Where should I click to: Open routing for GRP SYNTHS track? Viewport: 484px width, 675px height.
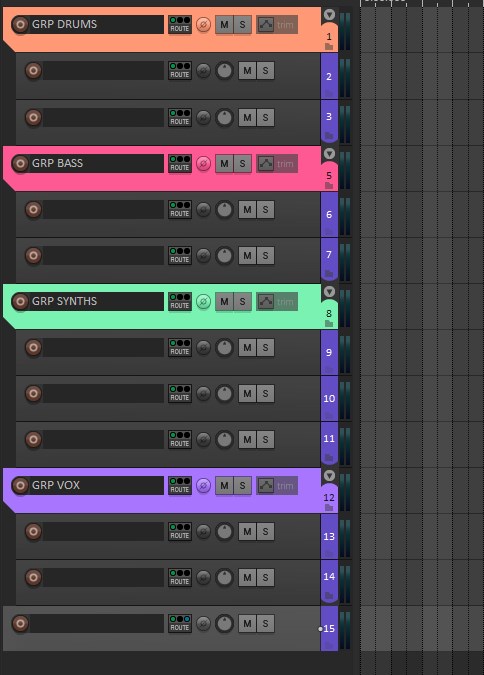tap(180, 302)
